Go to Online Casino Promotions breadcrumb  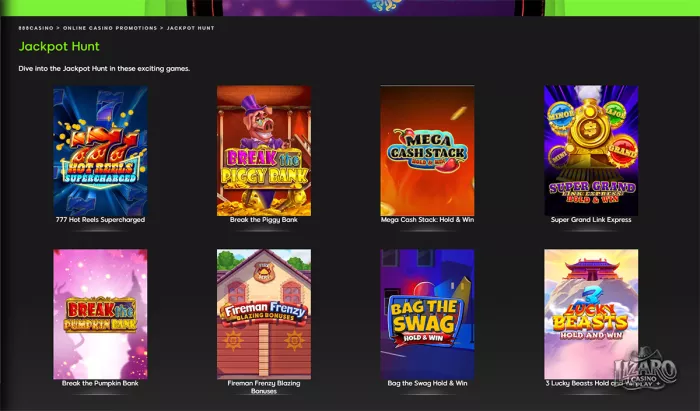110,28
